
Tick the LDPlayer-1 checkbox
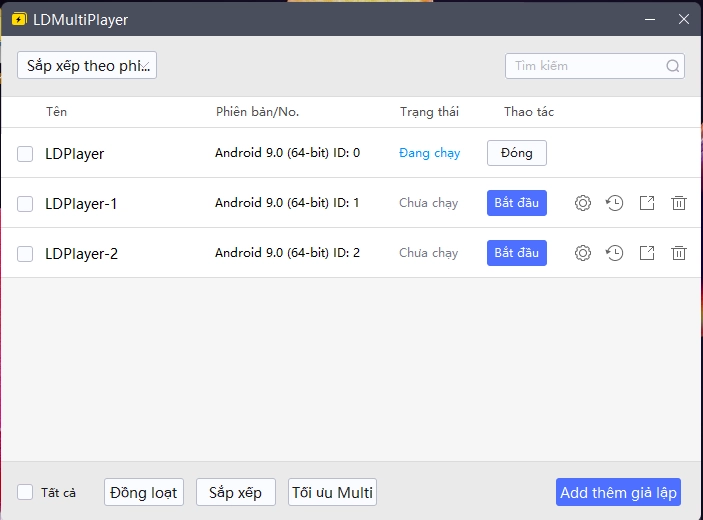(x=25, y=204)
